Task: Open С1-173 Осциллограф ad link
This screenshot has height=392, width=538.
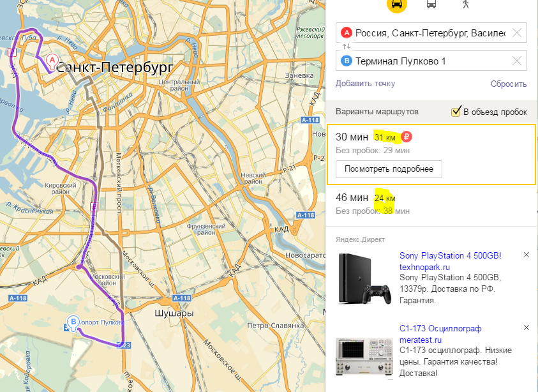Action: point(440,329)
